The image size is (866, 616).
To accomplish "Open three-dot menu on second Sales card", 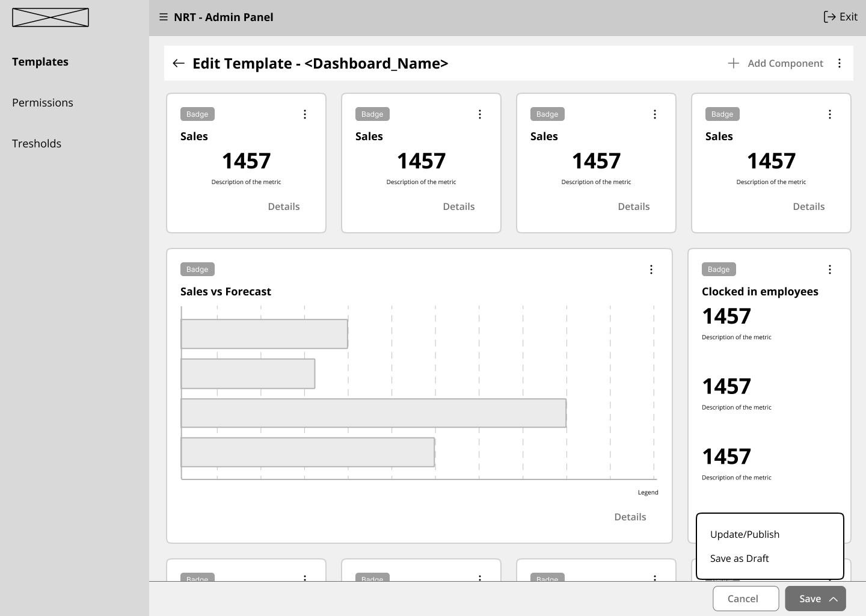I will (x=480, y=114).
